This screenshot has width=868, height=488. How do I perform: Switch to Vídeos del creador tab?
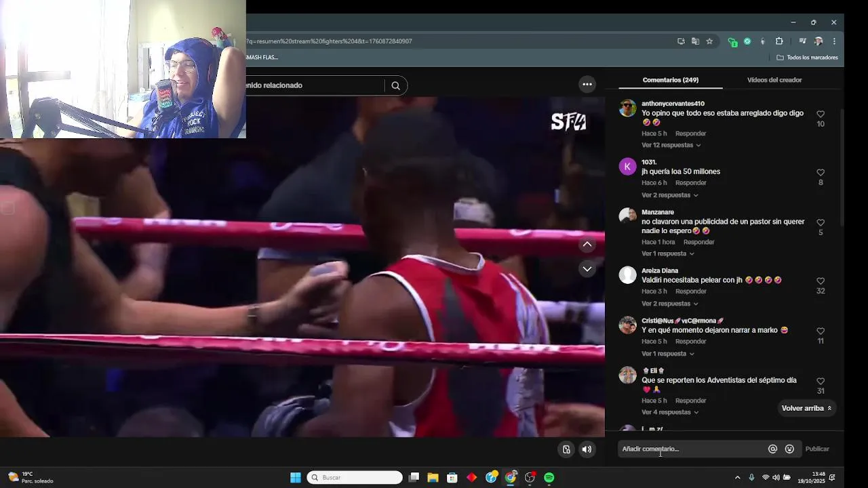[x=774, y=80]
